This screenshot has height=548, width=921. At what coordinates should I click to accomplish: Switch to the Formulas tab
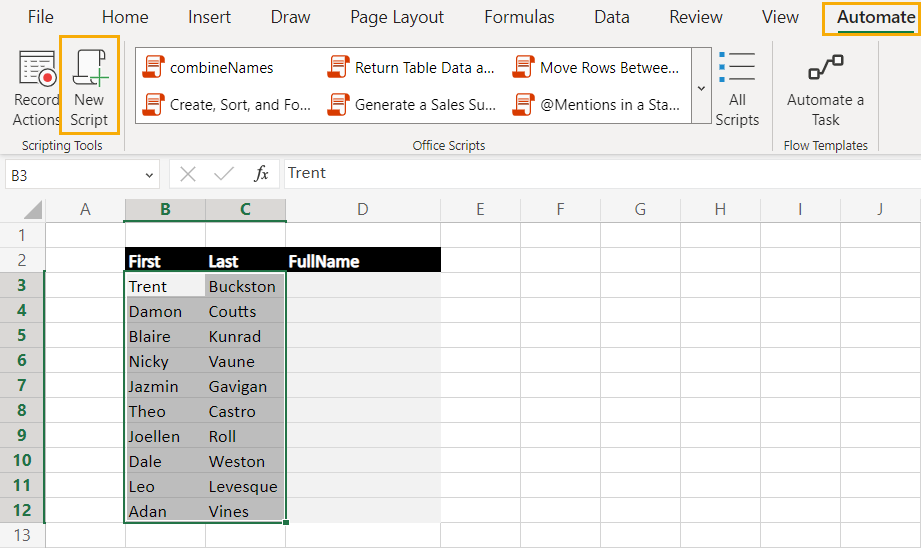(x=519, y=17)
